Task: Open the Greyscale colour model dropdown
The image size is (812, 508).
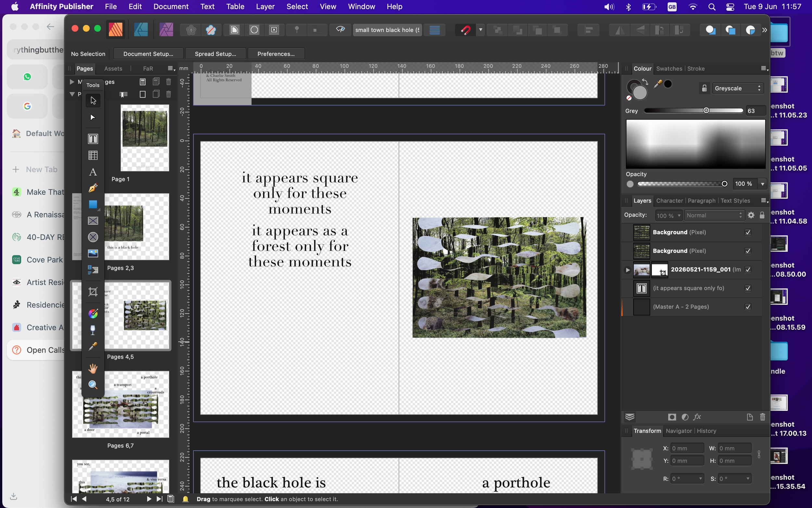Action: point(738,88)
